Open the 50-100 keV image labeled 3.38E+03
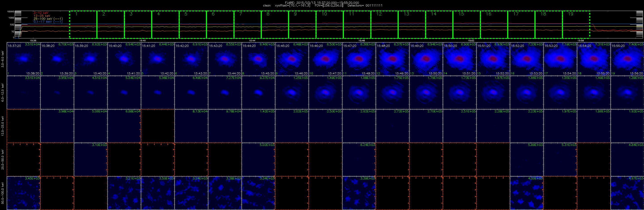The height and width of the screenshot is (210, 644). (225, 193)
